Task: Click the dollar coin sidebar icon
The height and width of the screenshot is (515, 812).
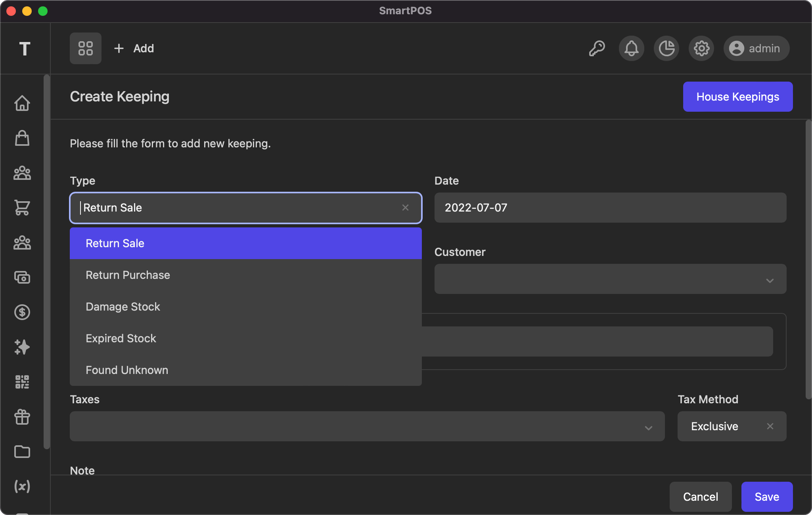Action: [x=22, y=312]
